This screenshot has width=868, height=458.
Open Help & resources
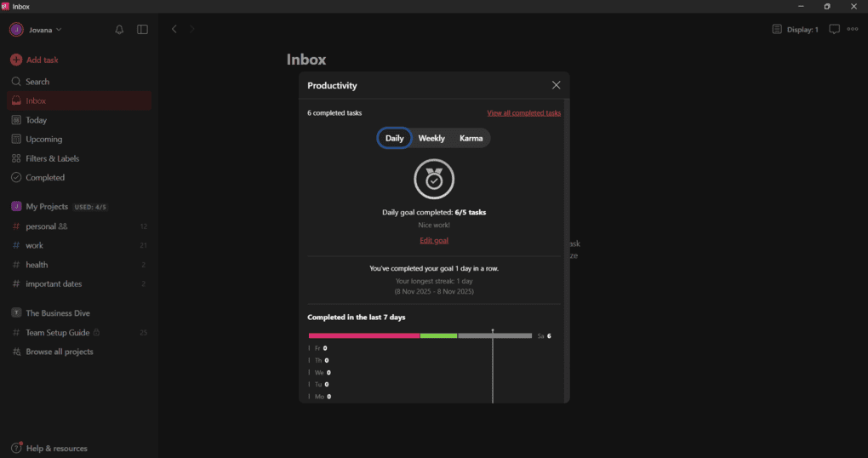point(49,448)
